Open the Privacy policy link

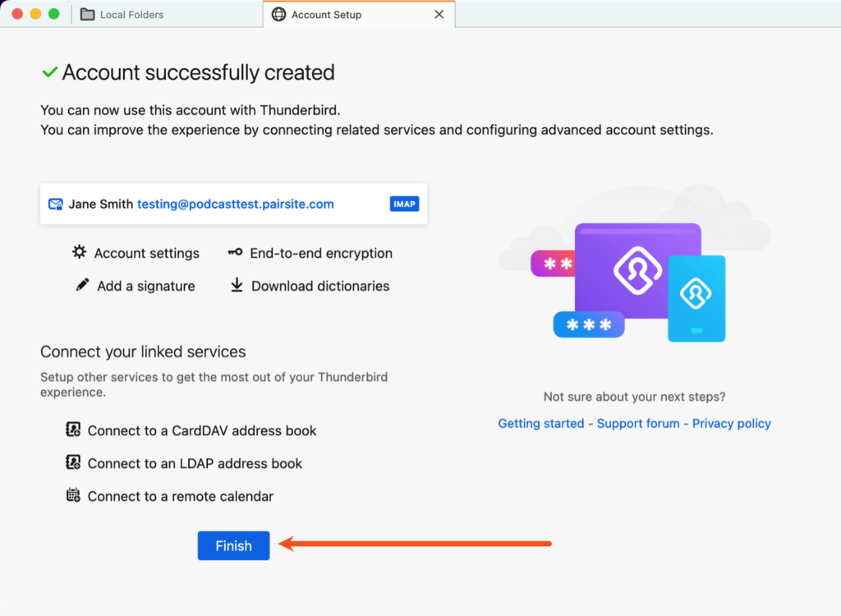(731, 423)
